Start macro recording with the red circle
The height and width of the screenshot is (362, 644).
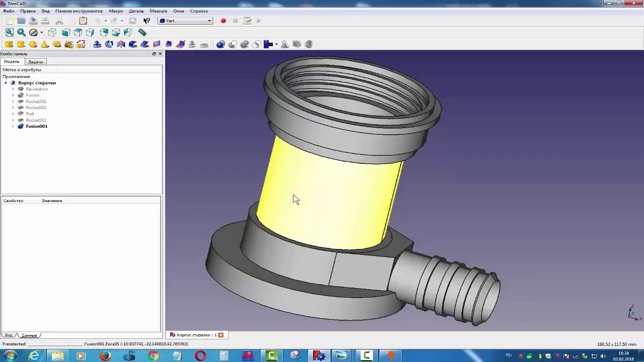(x=223, y=21)
